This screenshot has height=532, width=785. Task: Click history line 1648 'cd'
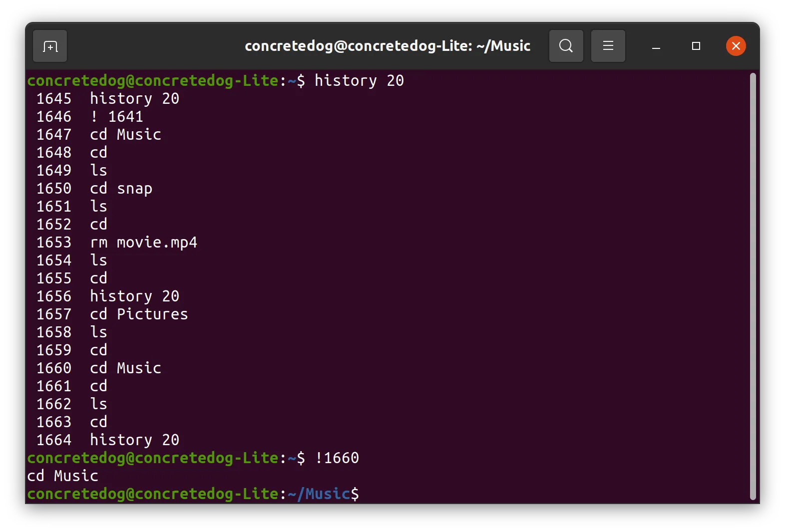[x=72, y=153]
